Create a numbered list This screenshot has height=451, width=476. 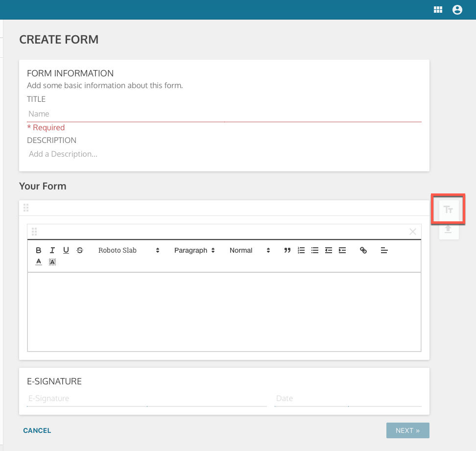click(301, 250)
